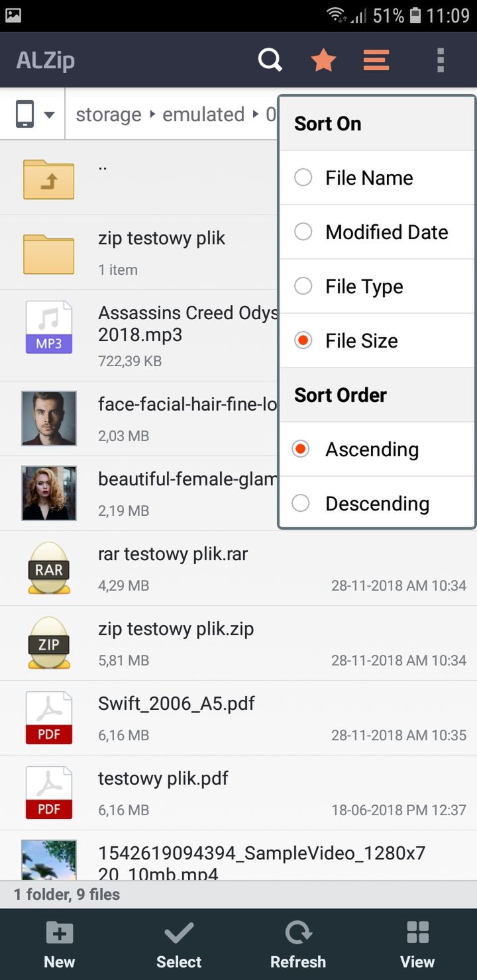
Task: Tap the ZIP archive egg icon
Action: click(x=49, y=643)
